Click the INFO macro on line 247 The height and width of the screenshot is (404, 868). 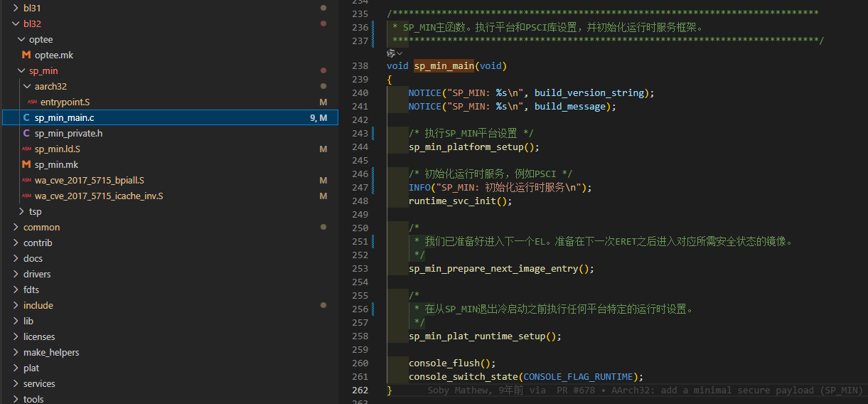(419, 187)
